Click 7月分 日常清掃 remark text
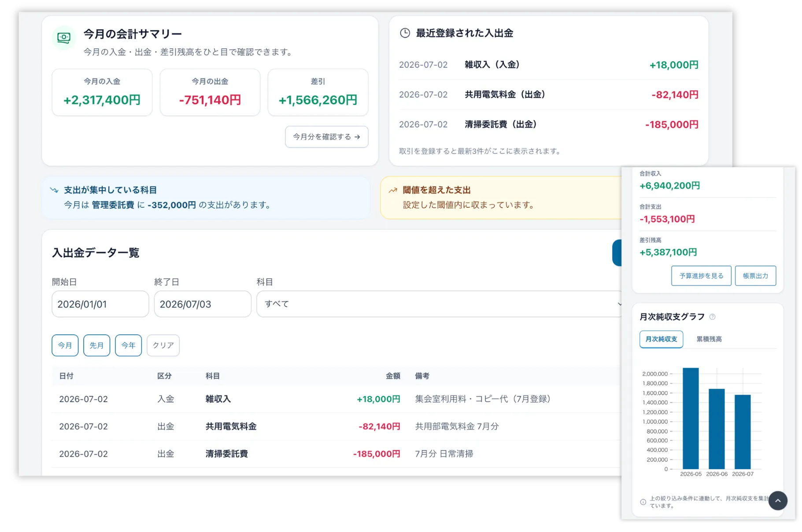802x532 pixels. tap(444, 454)
